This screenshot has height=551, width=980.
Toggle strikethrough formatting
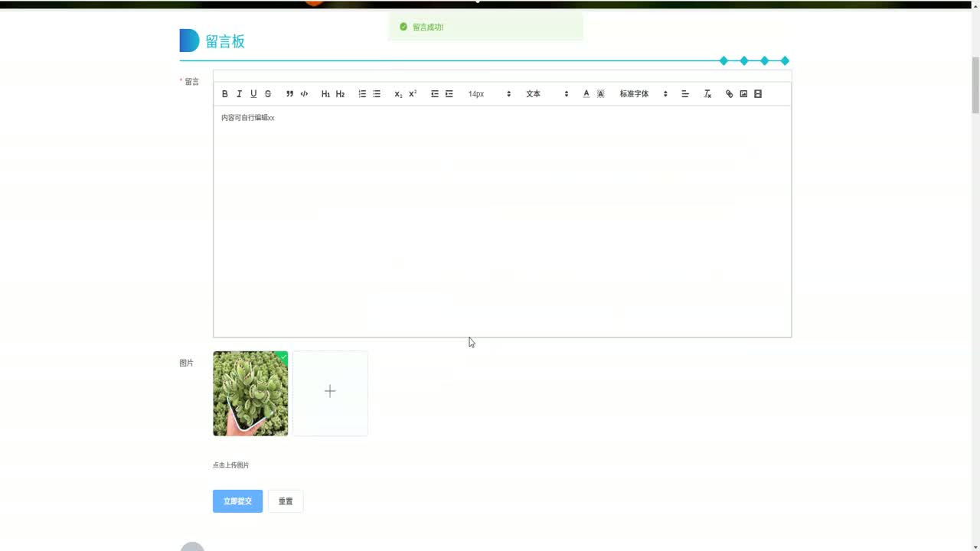coord(268,94)
